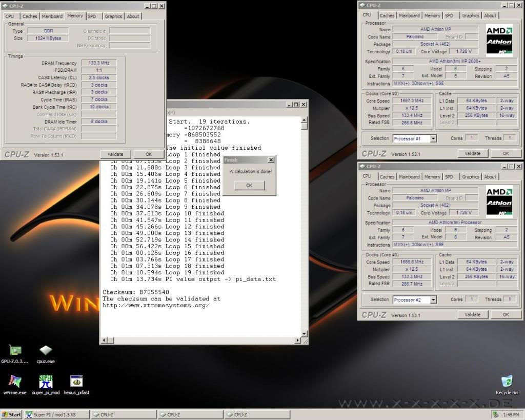Expand the Processor #1 selection dropdown

point(433,138)
